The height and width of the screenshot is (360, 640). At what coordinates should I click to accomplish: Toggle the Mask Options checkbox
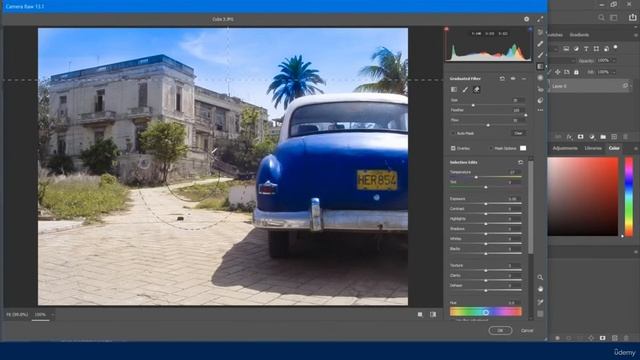click(491, 148)
